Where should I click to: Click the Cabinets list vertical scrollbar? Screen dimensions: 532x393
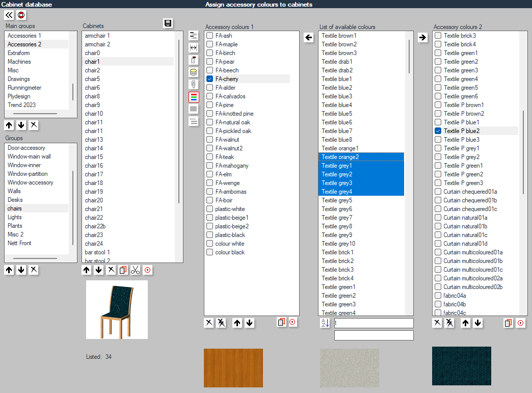pos(179,122)
